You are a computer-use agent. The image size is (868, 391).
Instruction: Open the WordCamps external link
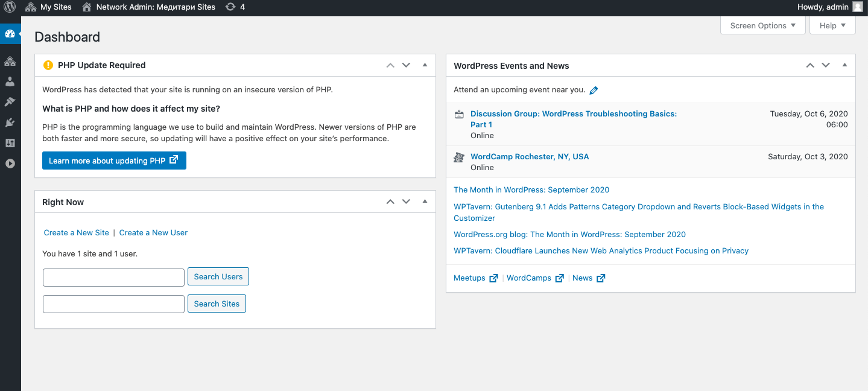tap(535, 278)
